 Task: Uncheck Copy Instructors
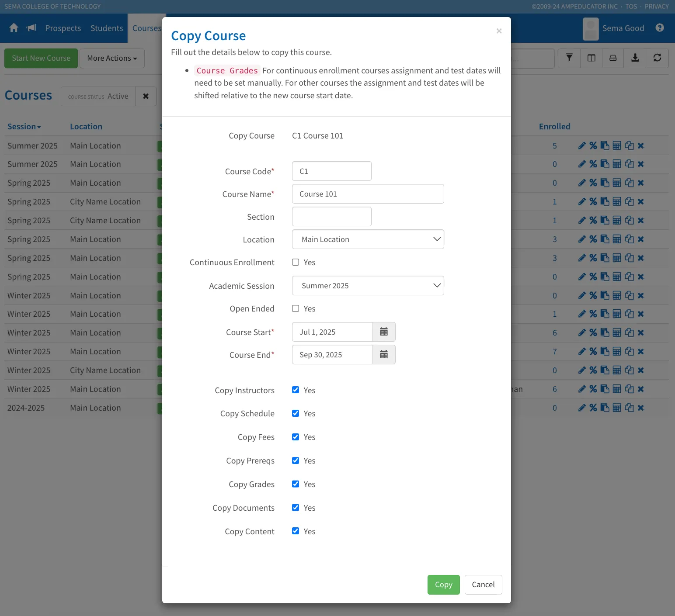296,390
